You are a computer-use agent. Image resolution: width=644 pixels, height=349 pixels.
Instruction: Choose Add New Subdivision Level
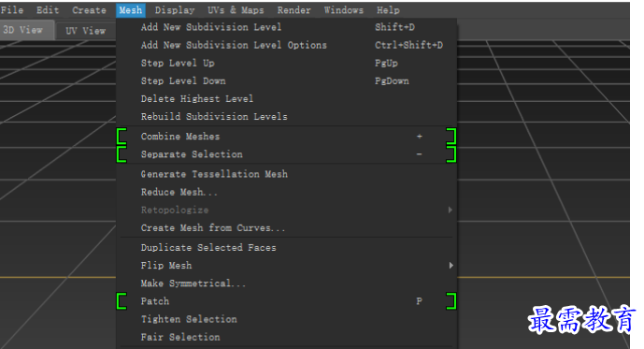coord(287,27)
